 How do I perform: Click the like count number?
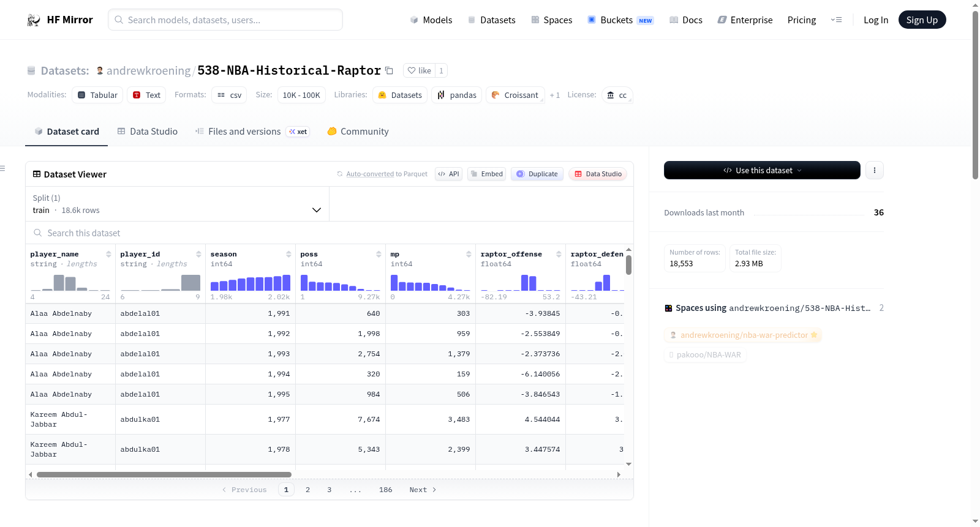coord(441,70)
